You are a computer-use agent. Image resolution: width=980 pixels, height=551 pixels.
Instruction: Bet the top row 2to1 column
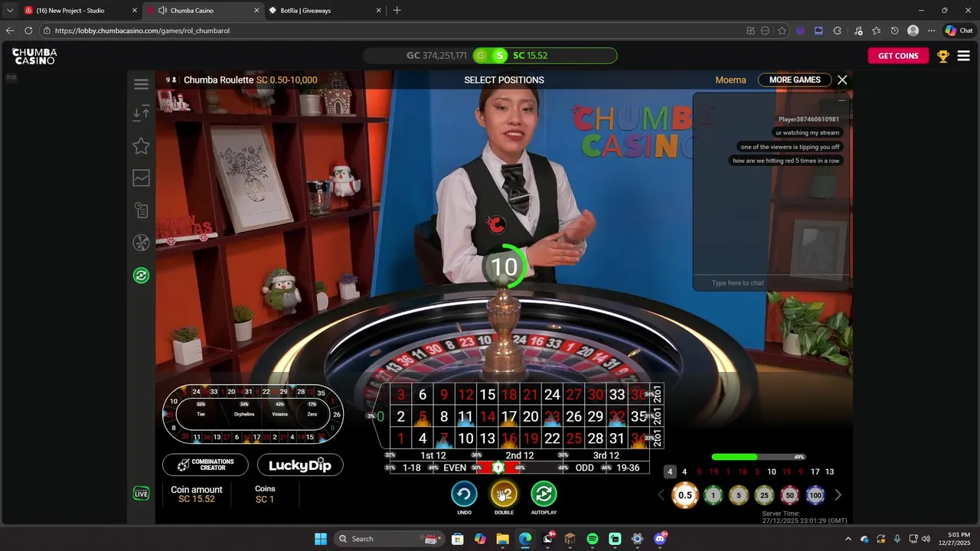tap(657, 395)
